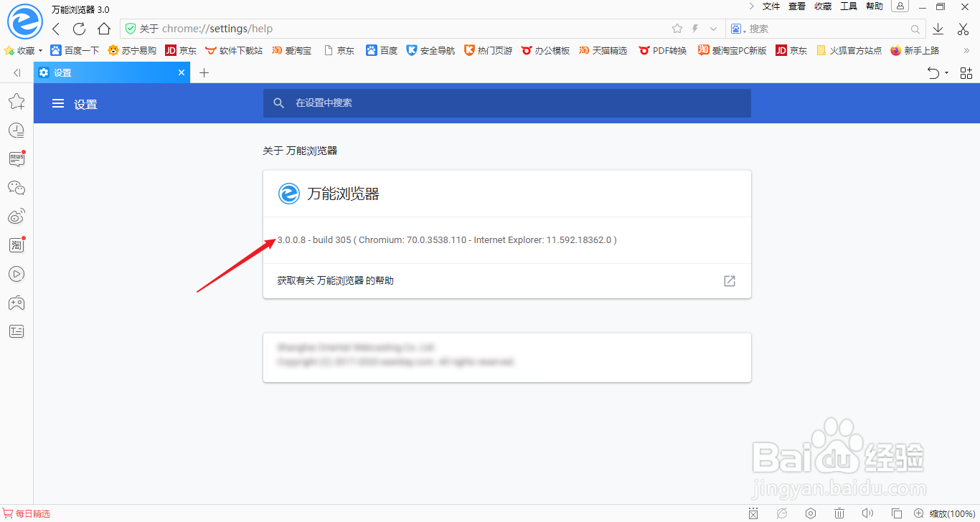Open the 火狐官方站点 bookmark folder

[x=849, y=50]
